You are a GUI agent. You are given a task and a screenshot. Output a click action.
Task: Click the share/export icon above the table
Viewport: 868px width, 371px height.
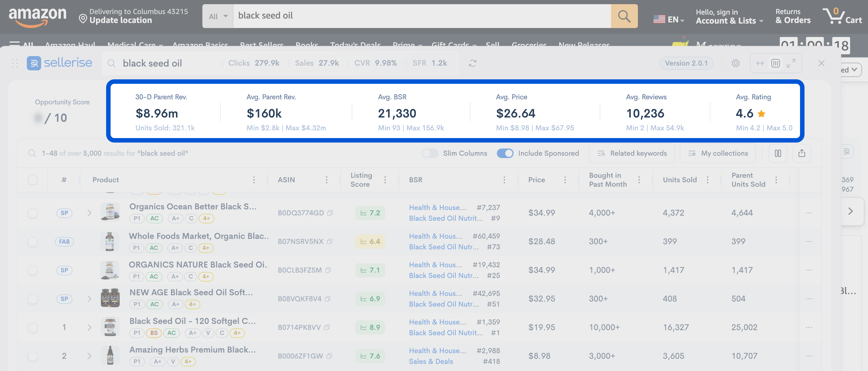pos(802,154)
